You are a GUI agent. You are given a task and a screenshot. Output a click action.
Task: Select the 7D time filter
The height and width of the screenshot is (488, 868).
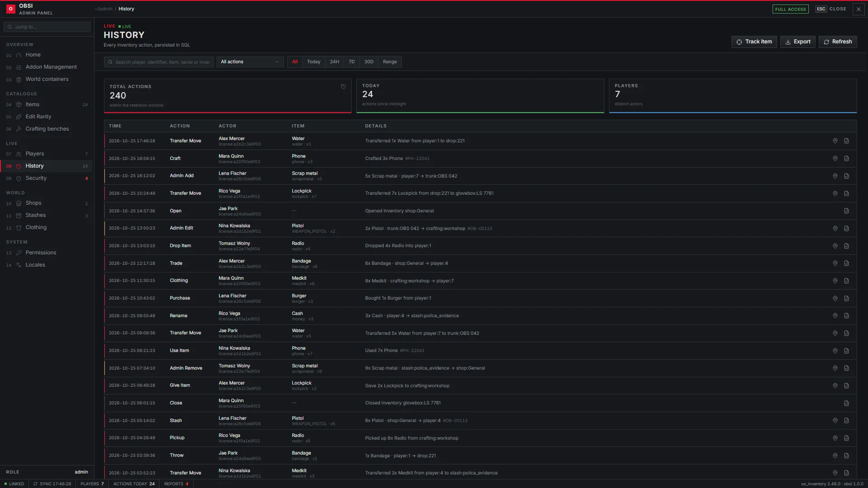pyautogui.click(x=352, y=62)
